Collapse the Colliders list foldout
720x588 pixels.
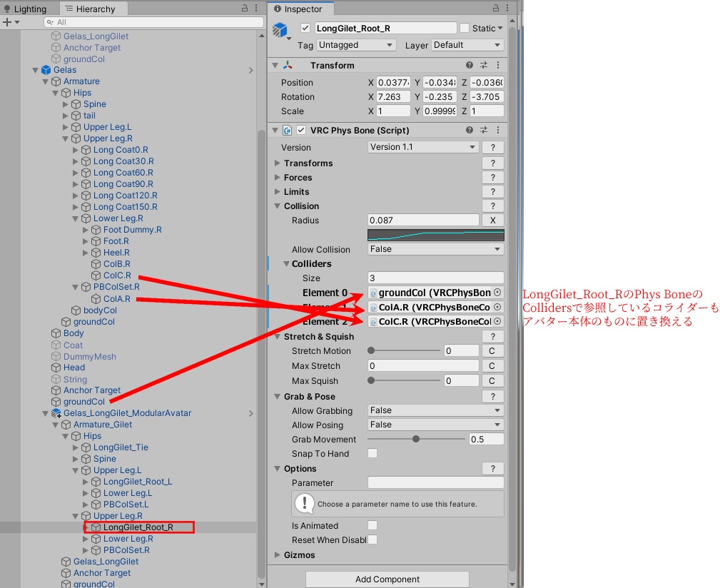point(287,264)
